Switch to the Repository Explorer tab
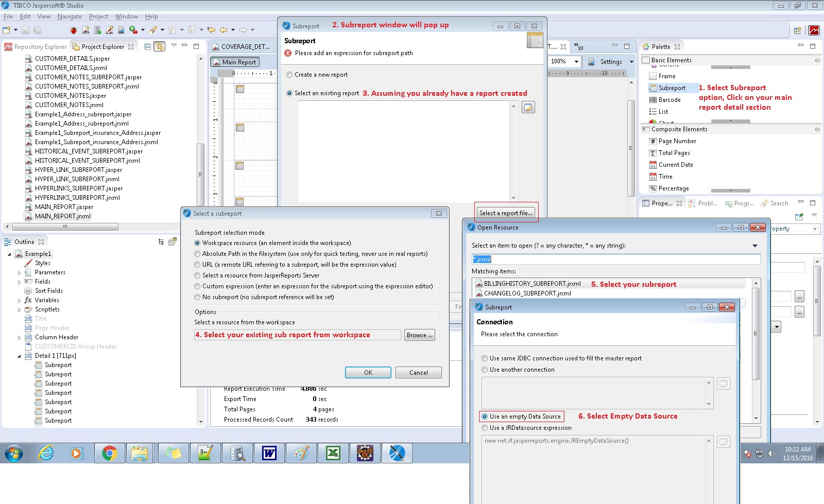 pos(36,47)
